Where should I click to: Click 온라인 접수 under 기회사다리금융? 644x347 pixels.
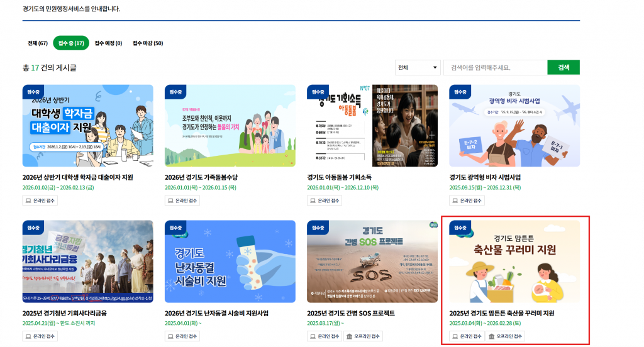click(40, 336)
